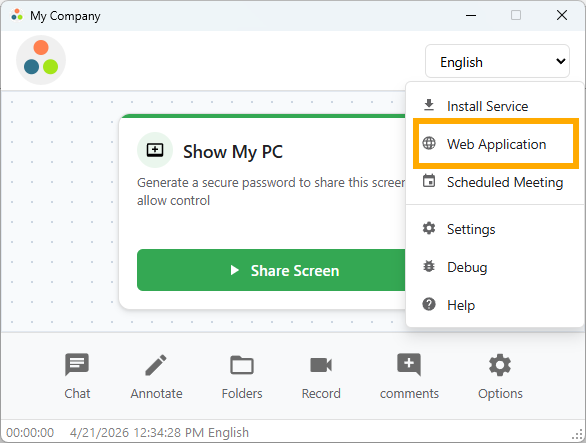Click the status bar date and time
586x443 pixels.
[x=137, y=433]
